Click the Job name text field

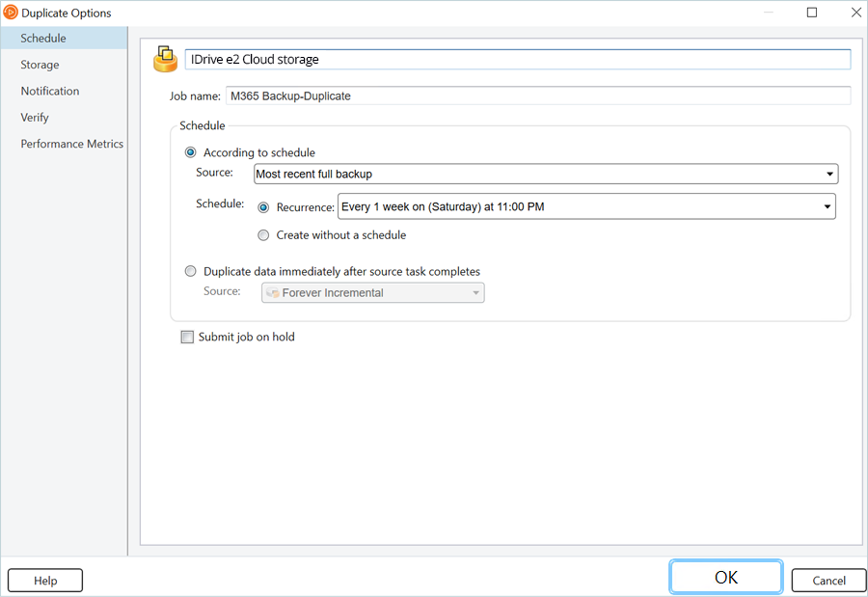coord(537,95)
